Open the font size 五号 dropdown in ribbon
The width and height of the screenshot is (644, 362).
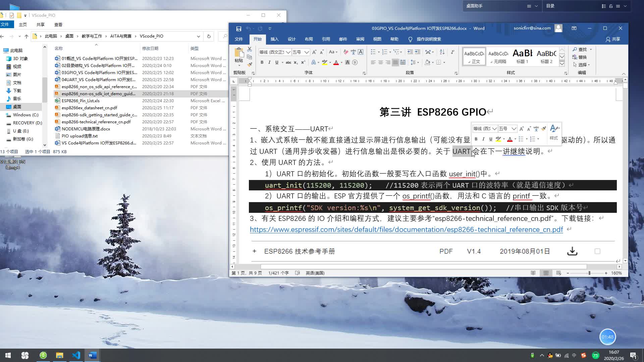[307, 52]
